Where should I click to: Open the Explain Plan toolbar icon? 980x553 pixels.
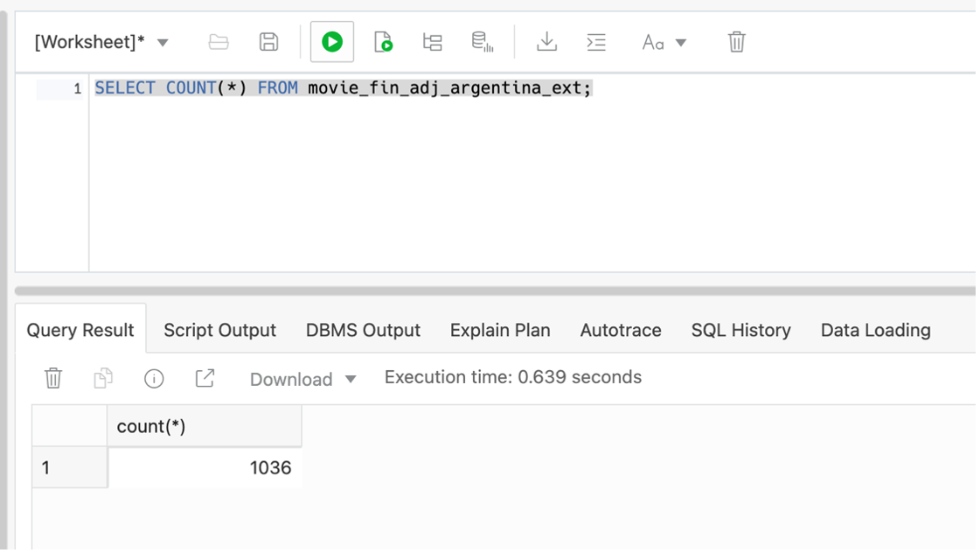[432, 42]
